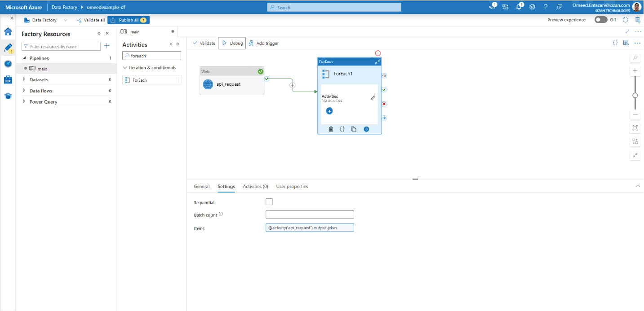
Task: Clone the ForEach1 activity with copy icon
Action: click(354, 129)
